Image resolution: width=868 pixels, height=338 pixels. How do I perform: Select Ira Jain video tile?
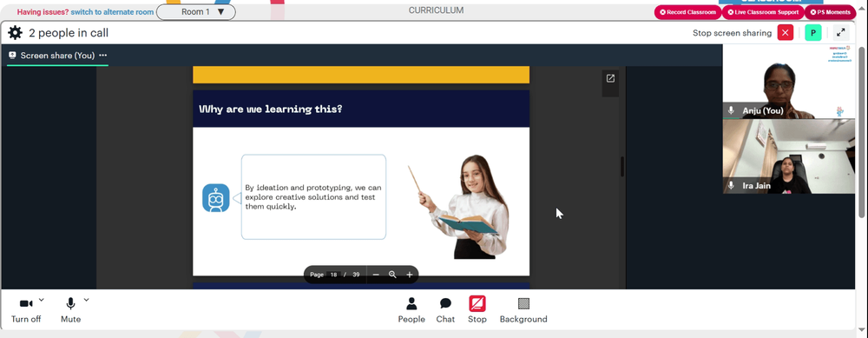pos(789,156)
